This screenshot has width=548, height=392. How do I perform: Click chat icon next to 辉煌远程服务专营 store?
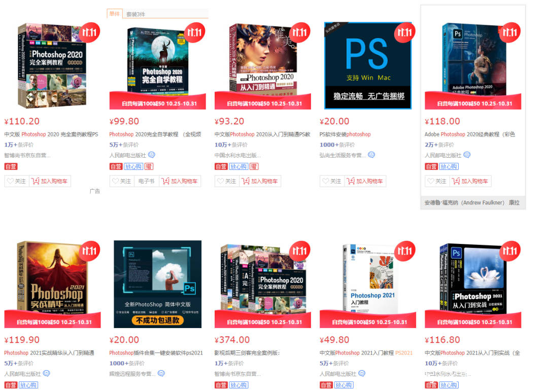[161, 373]
